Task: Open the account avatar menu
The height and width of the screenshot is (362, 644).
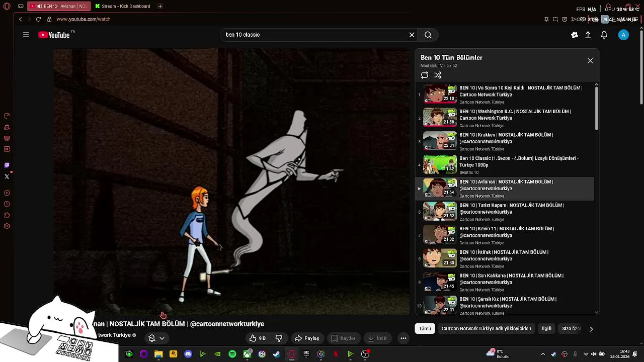Action: click(x=623, y=35)
